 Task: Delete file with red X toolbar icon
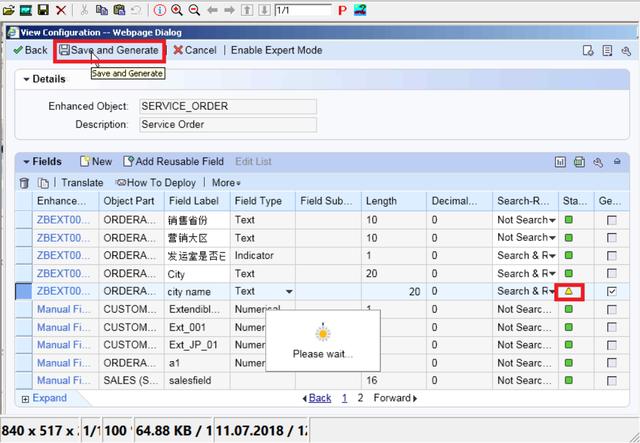(x=61, y=10)
